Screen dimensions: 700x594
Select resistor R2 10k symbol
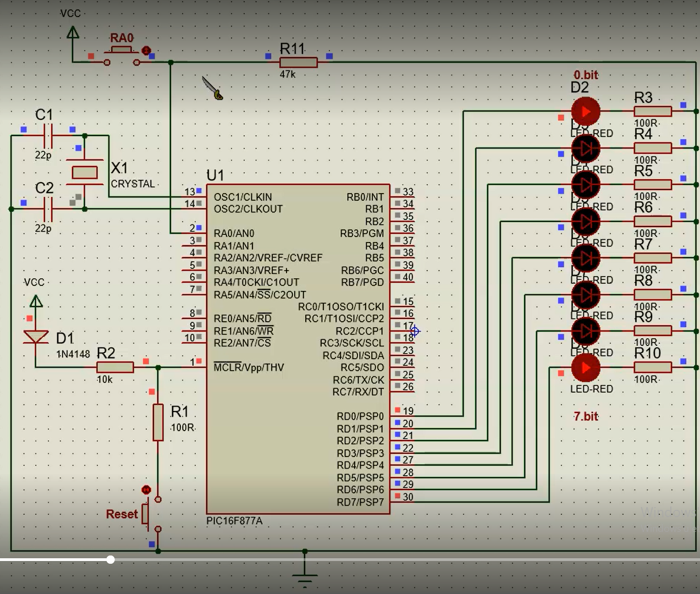click(x=115, y=367)
